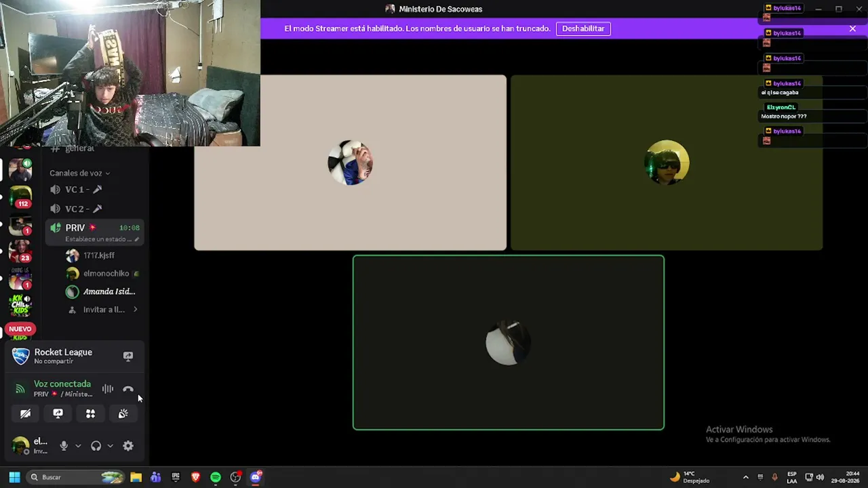Click the Deshabilitar streamer mode button
This screenshot has height=488, width=868.
click(583, 28)
